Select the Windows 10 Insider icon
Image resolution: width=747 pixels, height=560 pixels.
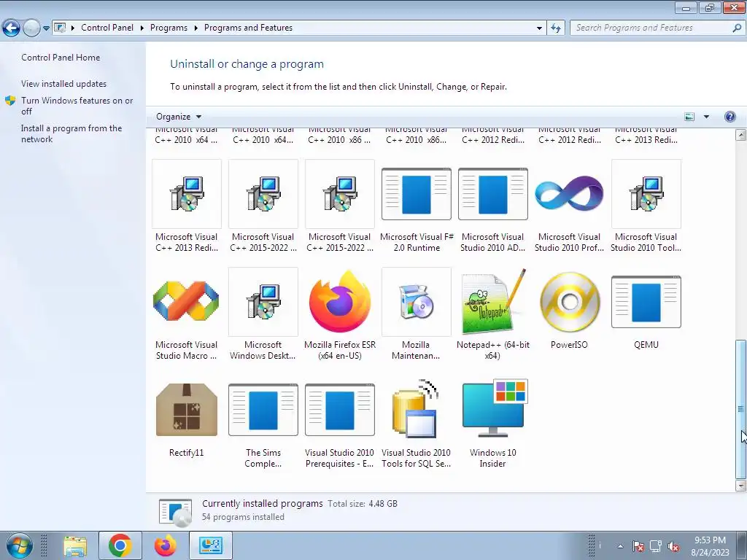[493, 408]
